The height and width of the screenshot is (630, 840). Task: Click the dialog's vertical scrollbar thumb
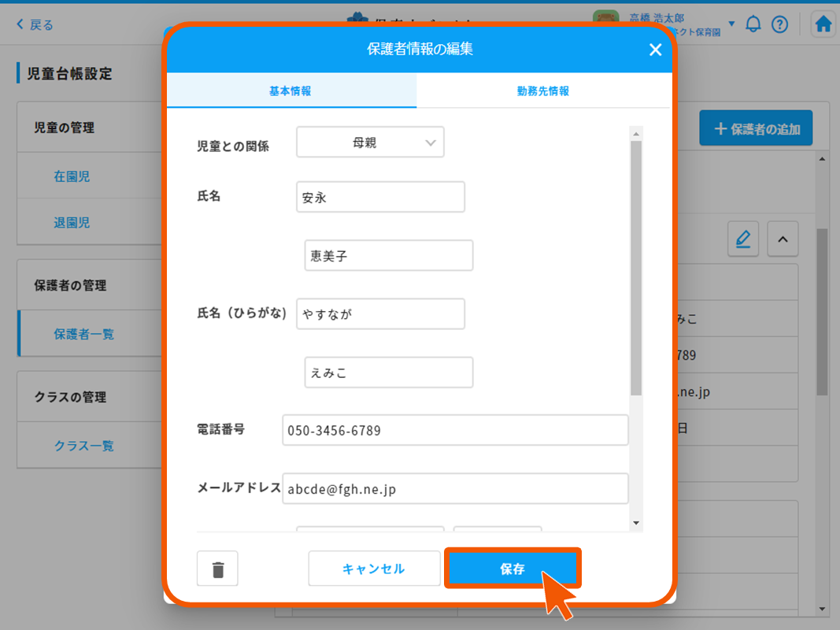(x=636, y=268)
